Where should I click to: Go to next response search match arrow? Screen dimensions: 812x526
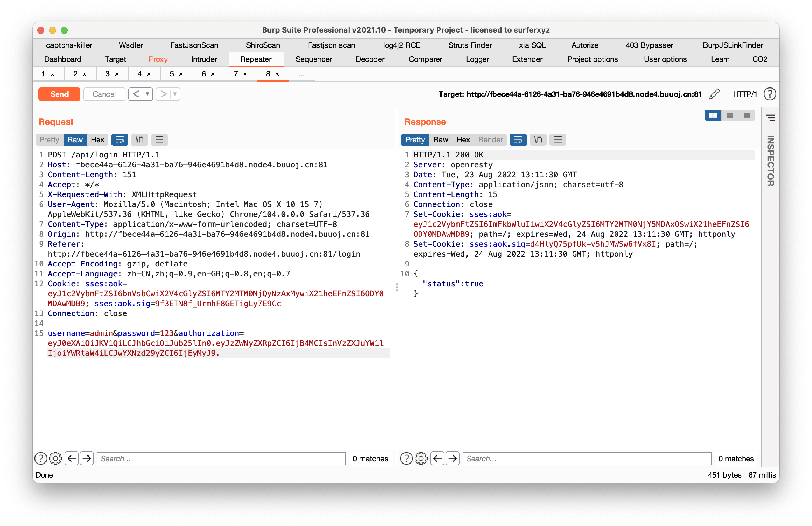tap(452, 458)
